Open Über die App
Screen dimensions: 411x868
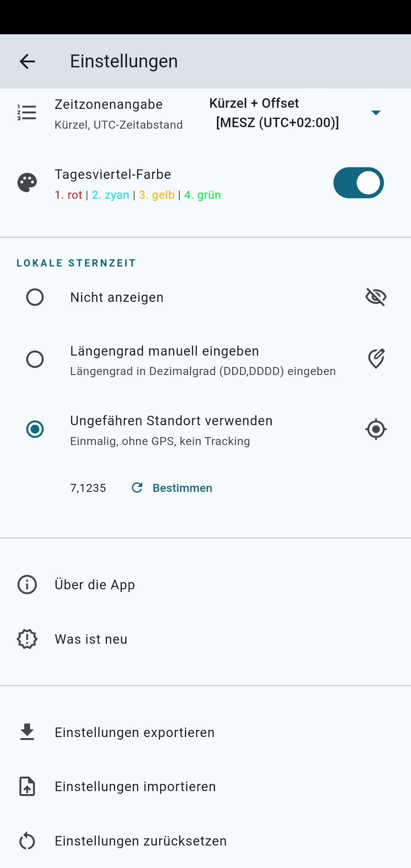pos(205,584)
